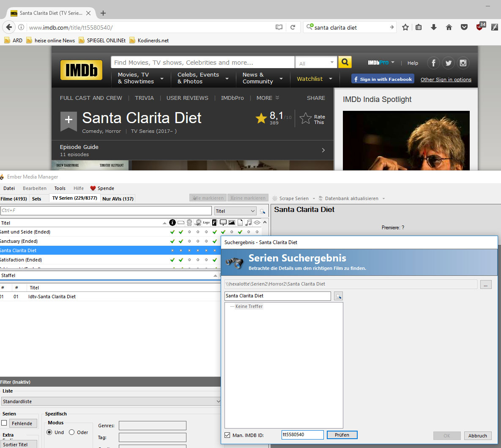Viewport: 501px width, 448px height.
Task: Expand the MORE chevron on IMDb title bar
Action: [277, 98]
